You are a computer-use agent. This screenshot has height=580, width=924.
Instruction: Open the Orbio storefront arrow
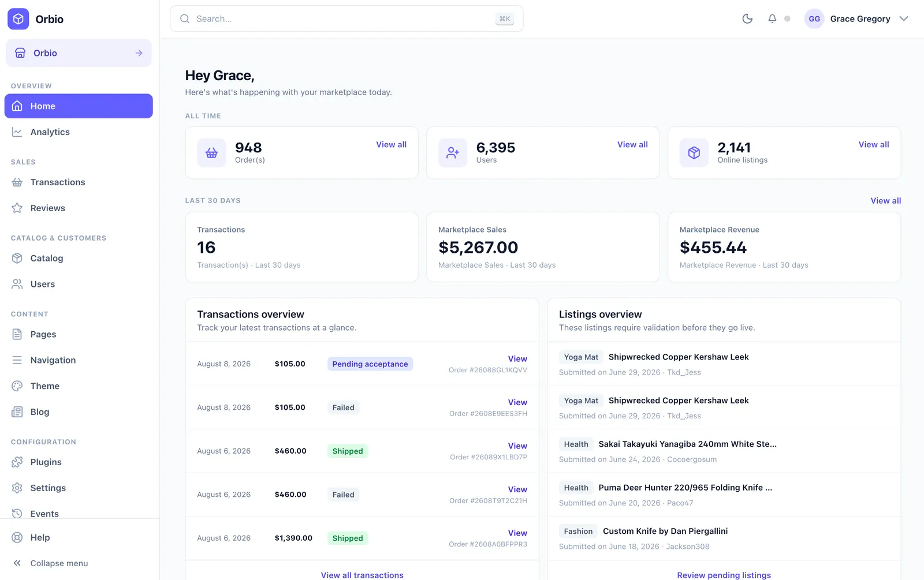click(139, 53)
